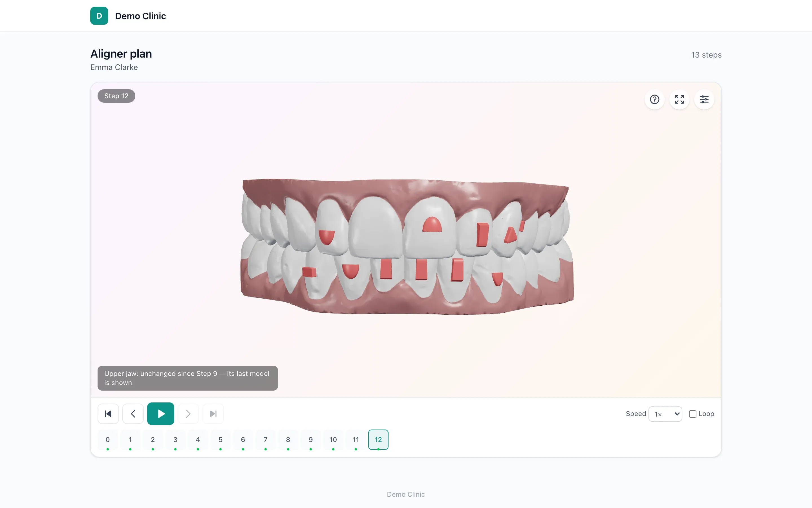Image resolution: width=812 pixels, height=508 pixels.
Task: Skip to last step button
Action: coord(213,413)
